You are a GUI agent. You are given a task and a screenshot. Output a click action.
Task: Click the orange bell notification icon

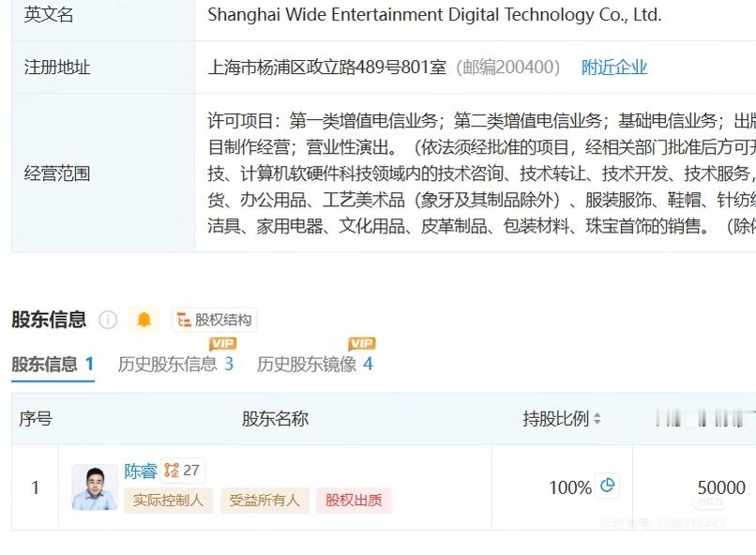(x=144, y=320)
